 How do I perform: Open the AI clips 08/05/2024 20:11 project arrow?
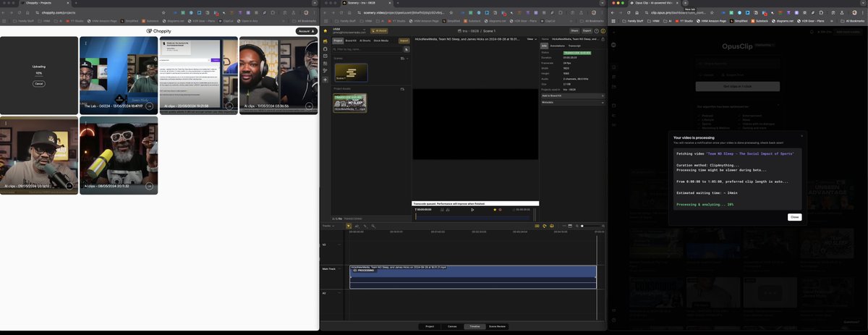point(149,186)
